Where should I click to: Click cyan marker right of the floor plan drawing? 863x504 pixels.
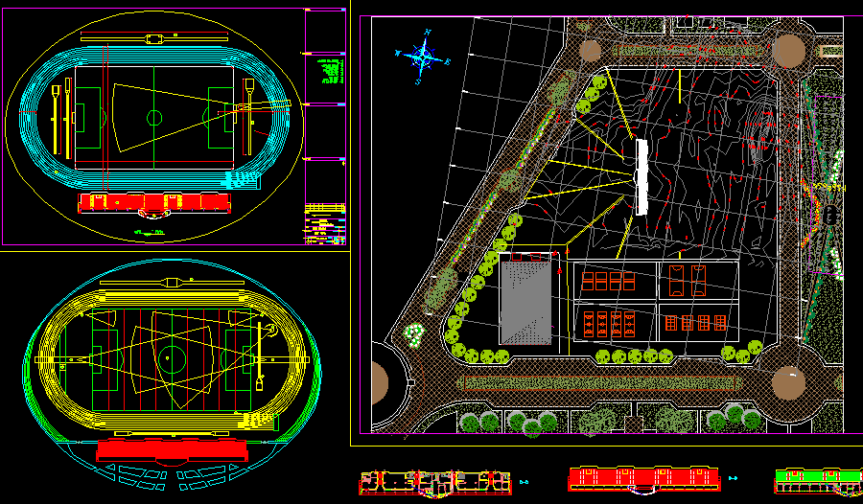tap(524, 482)
